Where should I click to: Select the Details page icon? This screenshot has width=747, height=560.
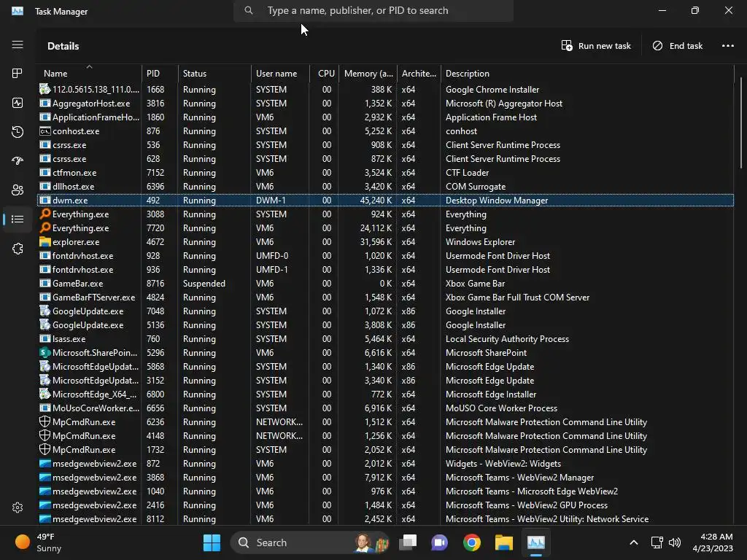pos(18,219)
